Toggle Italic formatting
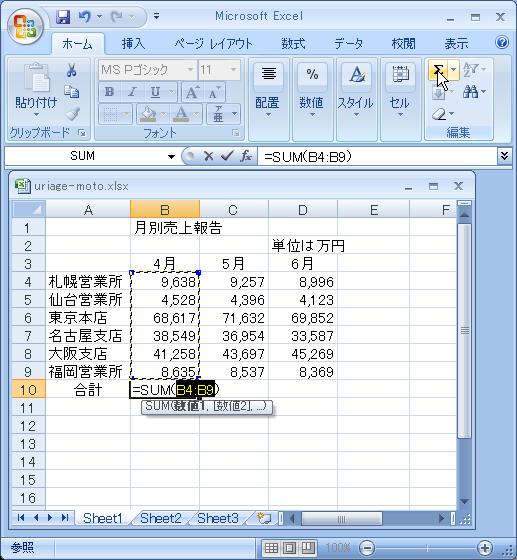 [132, 92]
